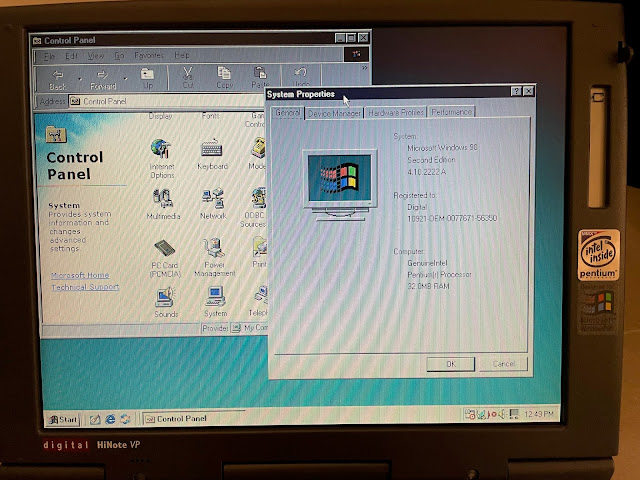Image resolution: width=640 pixels, height=480 pixels.
Task: Click the Display label in Control Panel
Action: click(x=160, y=116)
